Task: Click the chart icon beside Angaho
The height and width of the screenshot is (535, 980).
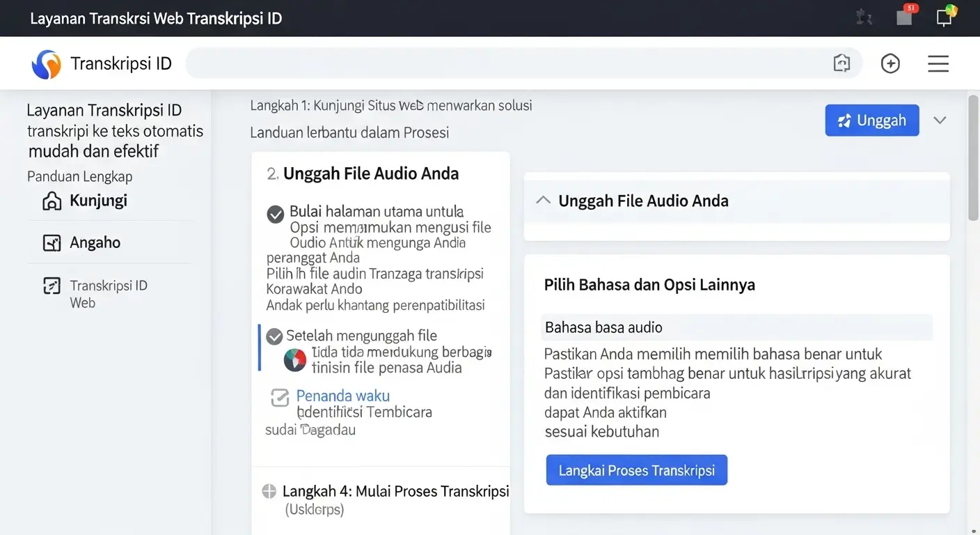Action: pyautogui.click(x=52, y=243)
